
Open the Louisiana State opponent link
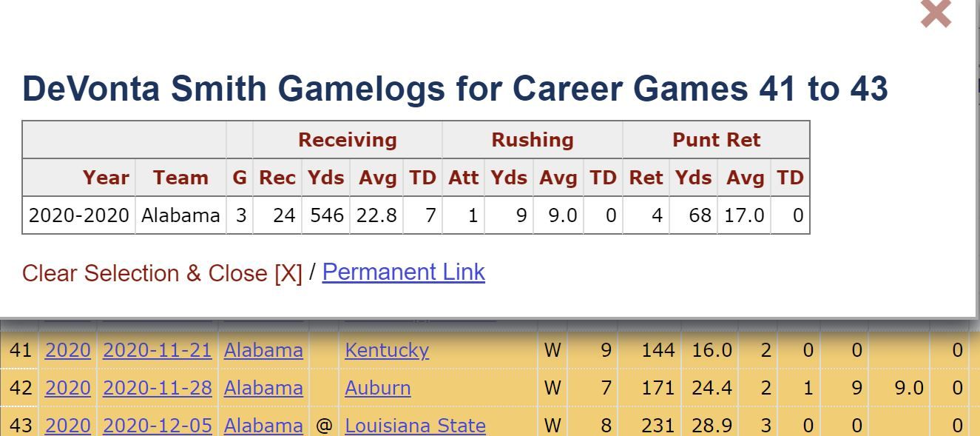[x=416, y=426]
